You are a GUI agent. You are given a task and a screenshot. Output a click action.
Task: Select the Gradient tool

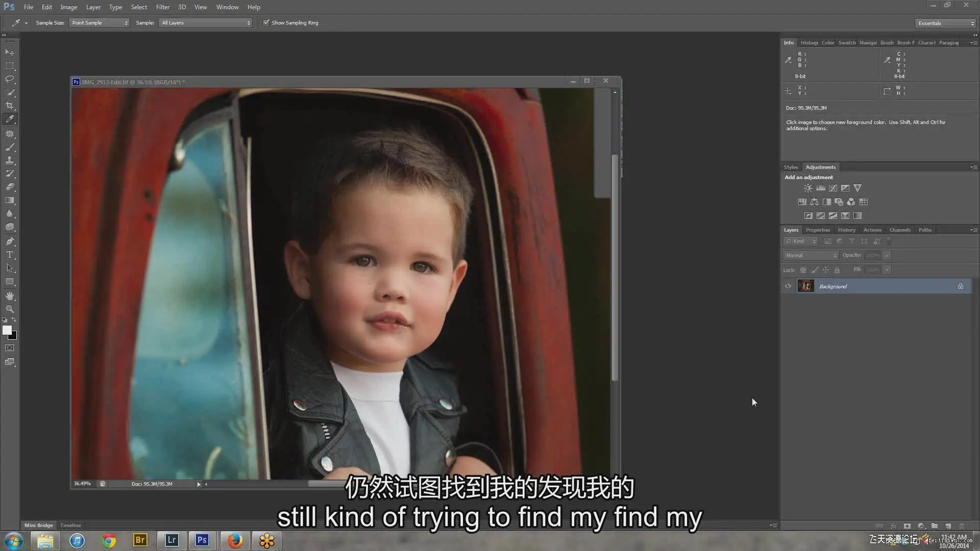(10, 201)
